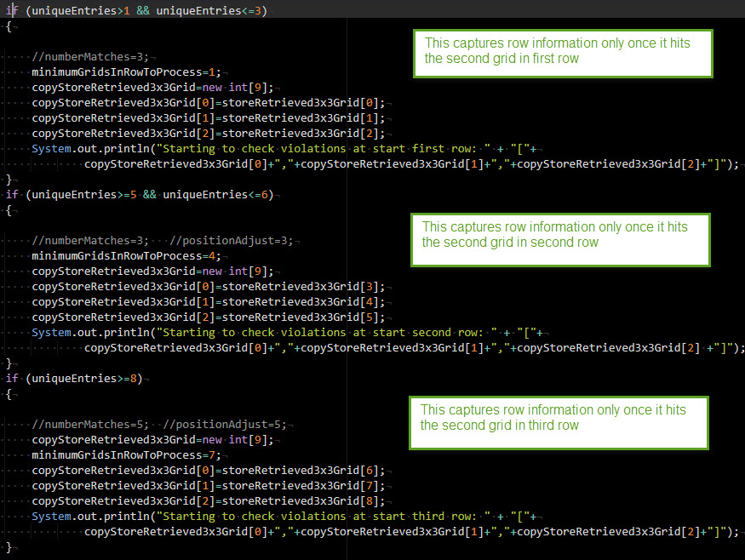Click the uniqueEntries>=5 condition line

(139, 195)
